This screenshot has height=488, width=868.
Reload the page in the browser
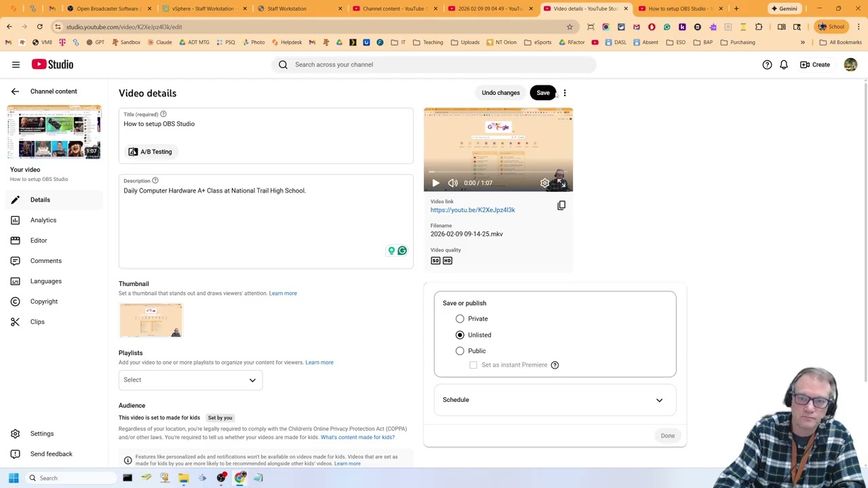coord(39,27)
